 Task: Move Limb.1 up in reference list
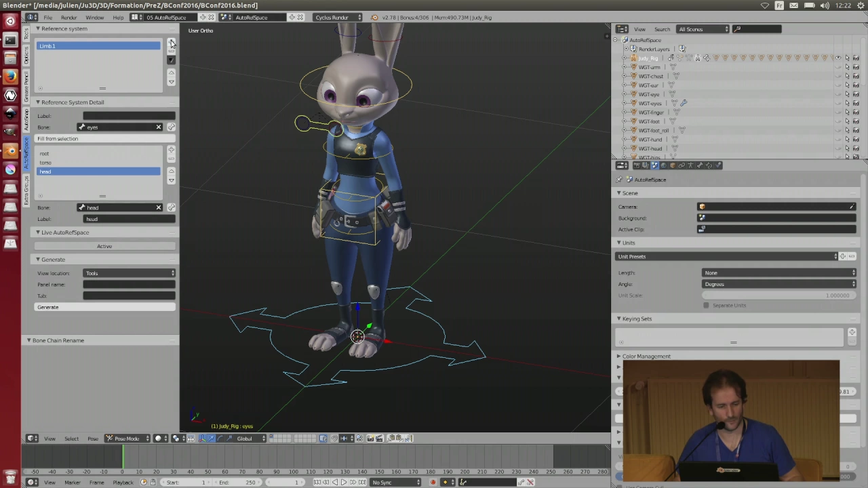[172, 73]
